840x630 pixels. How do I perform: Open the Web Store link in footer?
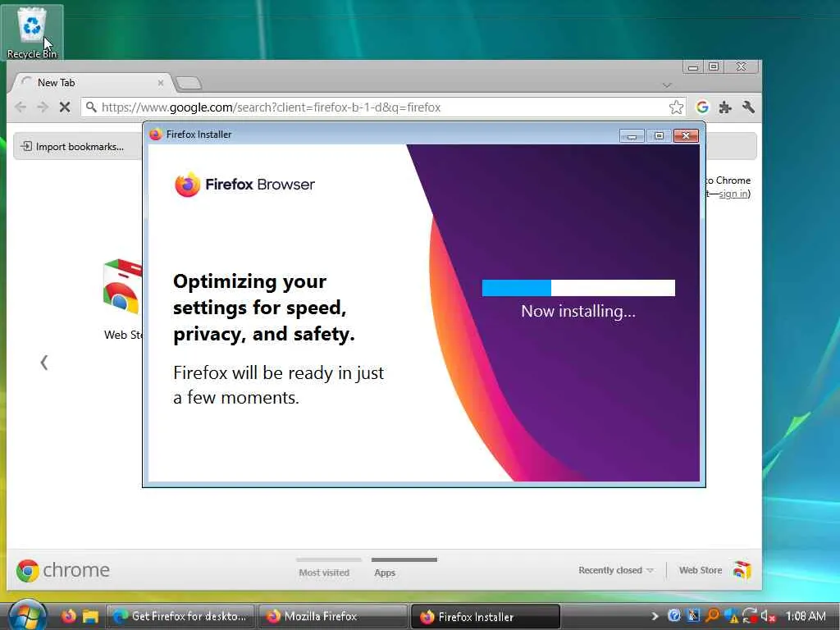701,570
